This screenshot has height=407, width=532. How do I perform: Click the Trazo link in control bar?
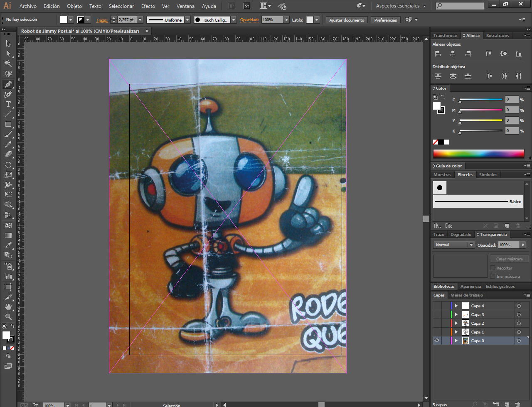pyautogui.click(x=102, y=20)
